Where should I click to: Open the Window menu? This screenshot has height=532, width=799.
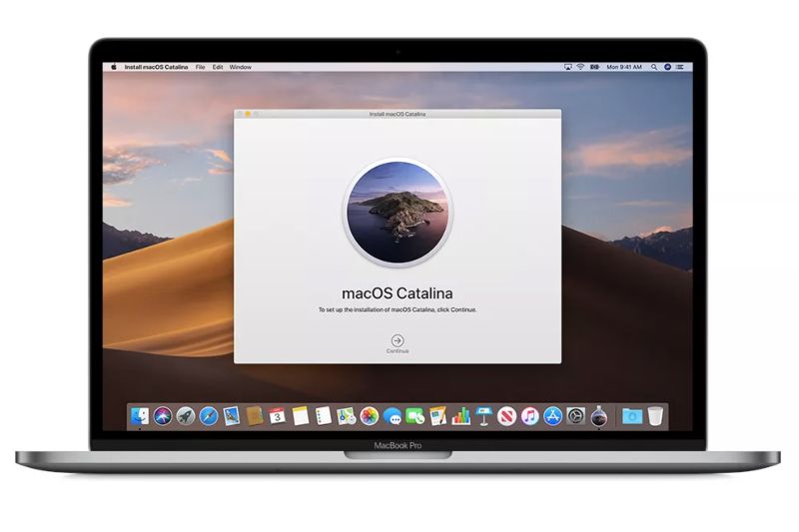[x=241, y=67]
